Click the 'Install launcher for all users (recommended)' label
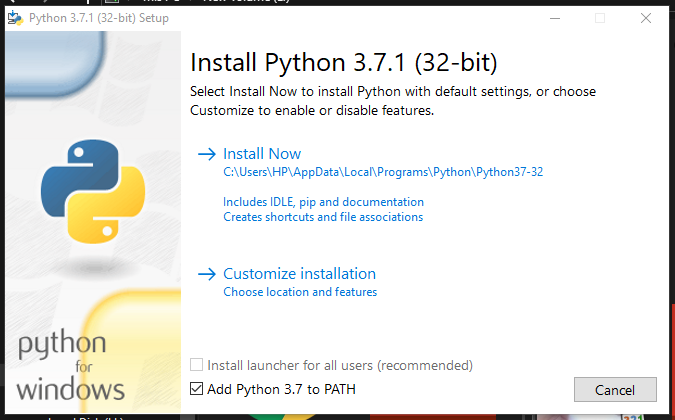675x420 pixels. pyautogui.click(x=339, y=366)
